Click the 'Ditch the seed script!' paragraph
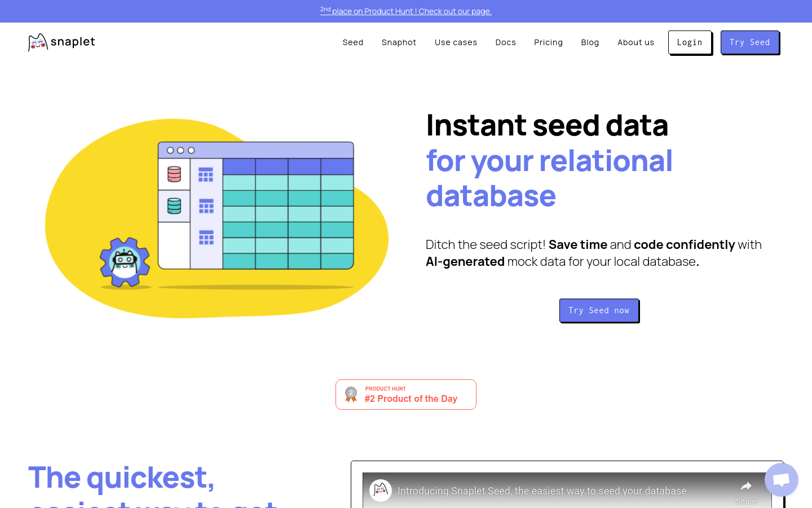 click(x=594, y=253)
